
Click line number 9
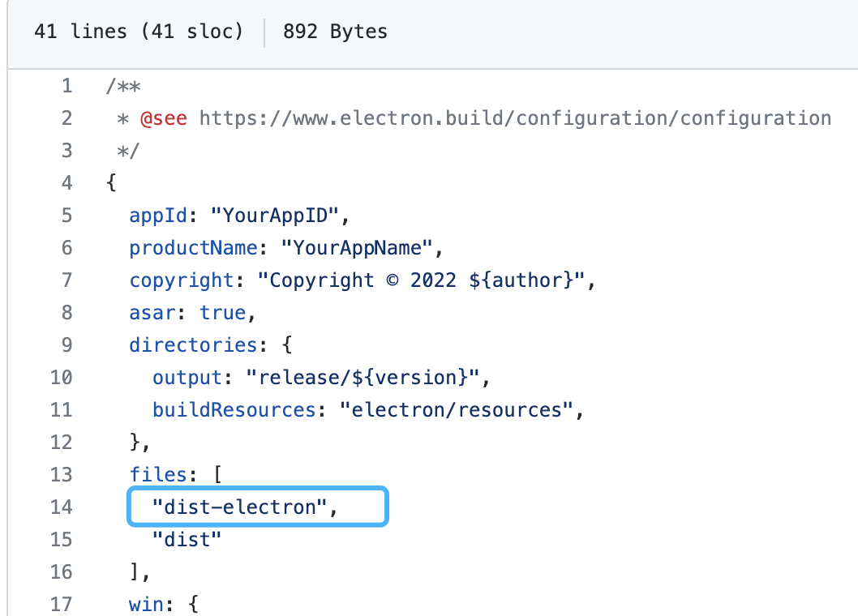pyautogui.click(x=66, y=344)
